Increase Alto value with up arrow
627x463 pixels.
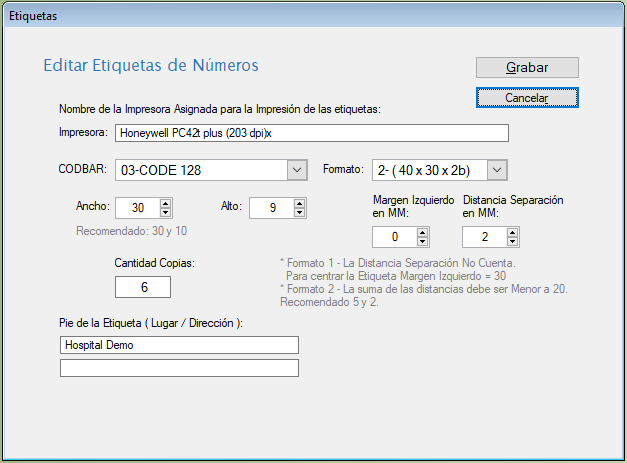click(x=299, y=203)
